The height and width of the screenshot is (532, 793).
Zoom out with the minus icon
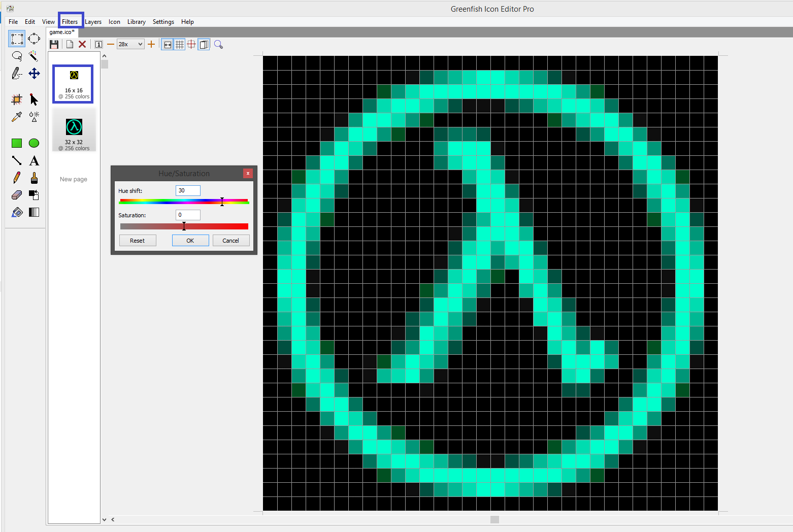point(111,45)
